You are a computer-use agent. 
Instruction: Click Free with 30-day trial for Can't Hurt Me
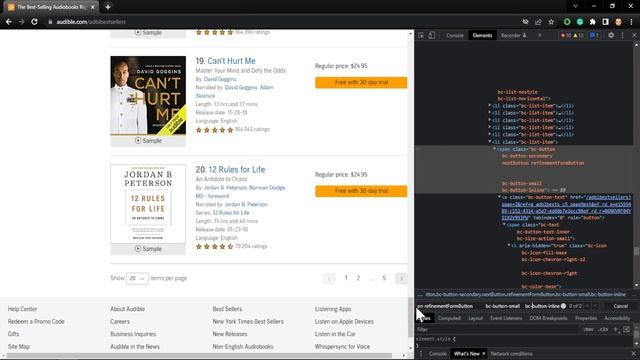tap(361, 82)
